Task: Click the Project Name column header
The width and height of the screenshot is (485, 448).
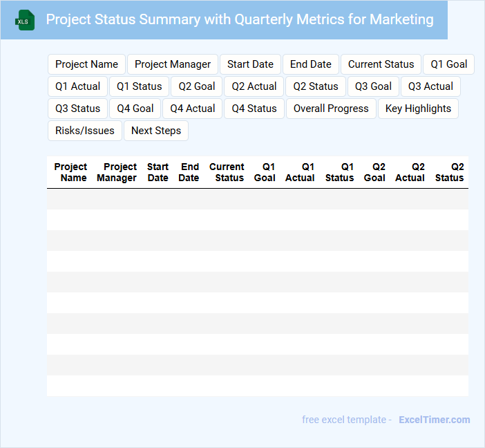Action: pos(71,172)
